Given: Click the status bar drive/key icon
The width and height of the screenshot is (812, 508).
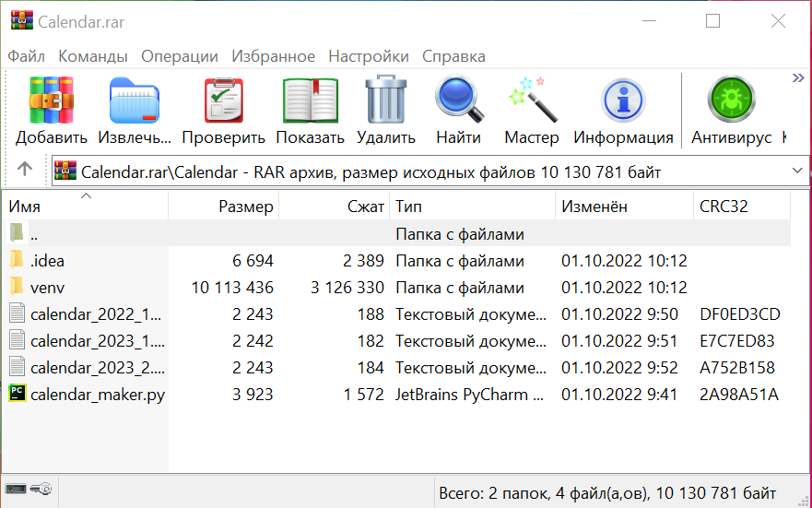Looking at the screenshot, I should (28, 489).
